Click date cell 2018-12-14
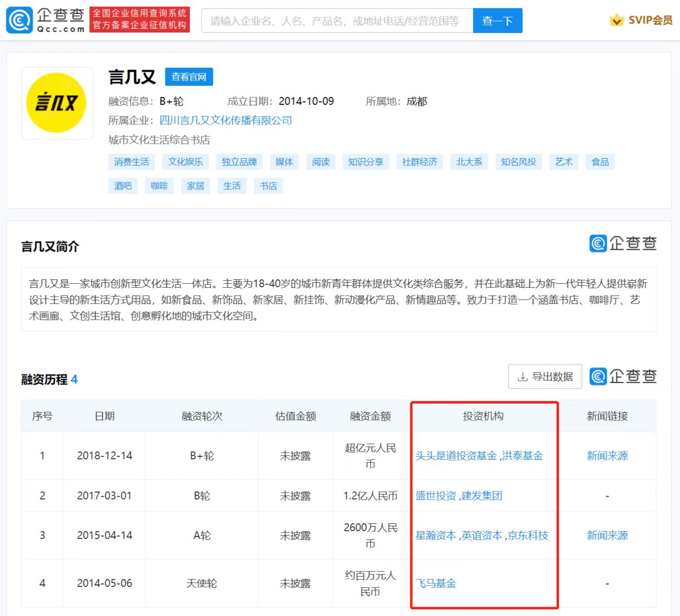Screen dimensions: 680x616 click(x=104, y=455)
